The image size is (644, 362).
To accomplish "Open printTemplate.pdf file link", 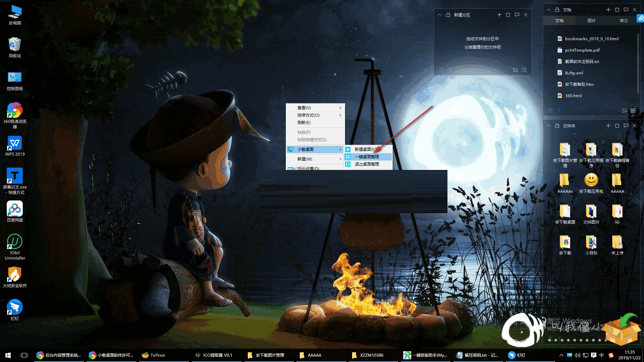I will point(582,50).
